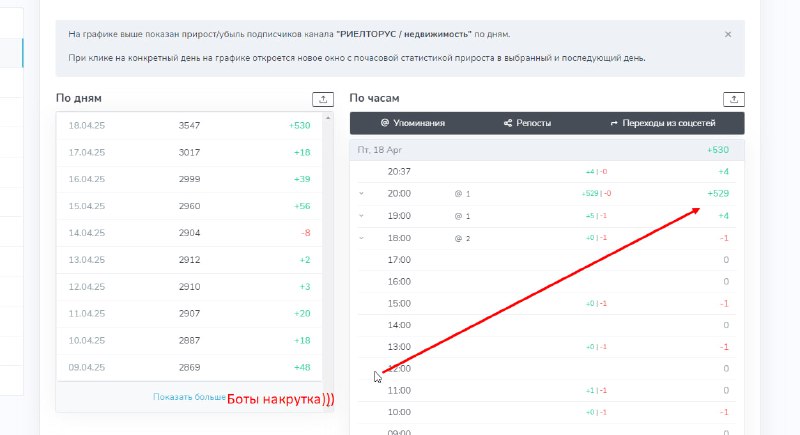Click mention count in 20:00 row
The width and height of the screenshot is (800, 435).
462,194
